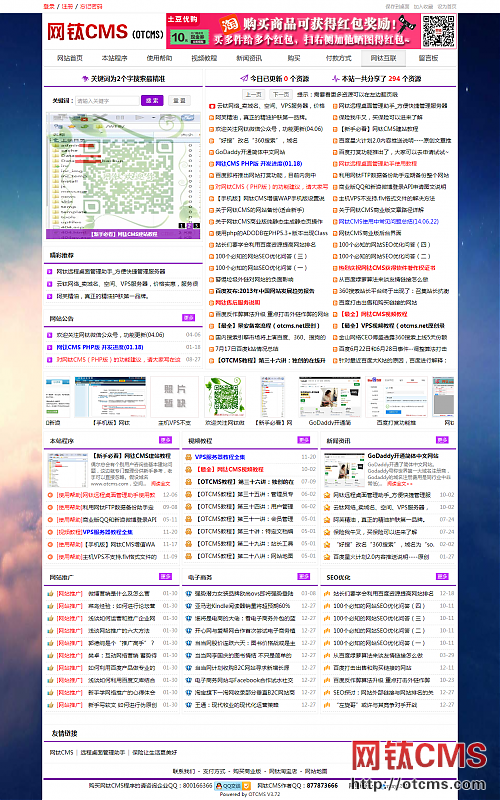The height and width of the screenshot is (800, 500).
Task: Click the purple bullet icon before 网钛远程桌面管理助手 in 精彩推荐
Action: 49,272
